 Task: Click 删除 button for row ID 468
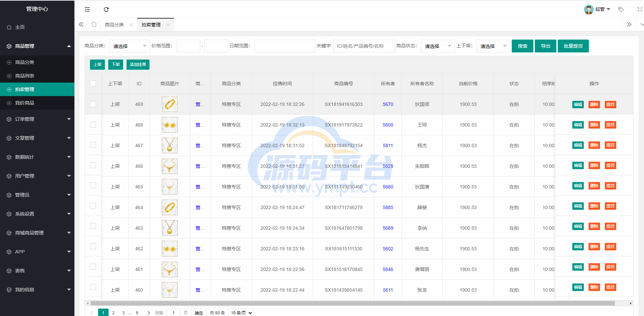pos(594,125)
